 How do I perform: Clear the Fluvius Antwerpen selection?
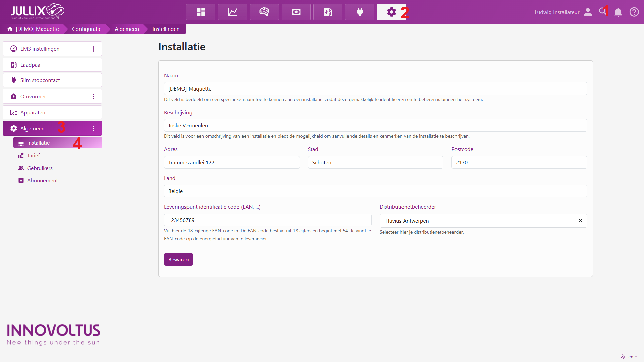coord(580,221)
